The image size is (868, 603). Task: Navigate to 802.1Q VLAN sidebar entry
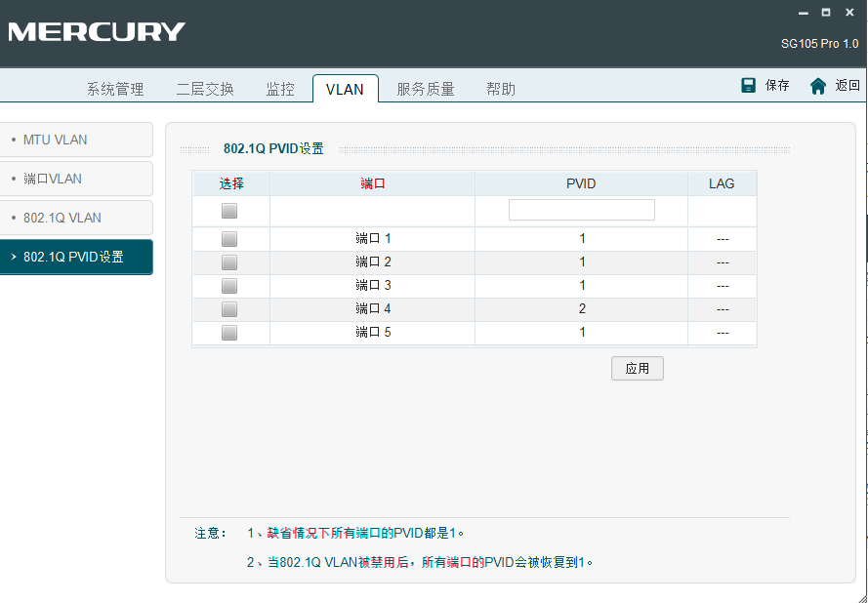pos(76,218)
